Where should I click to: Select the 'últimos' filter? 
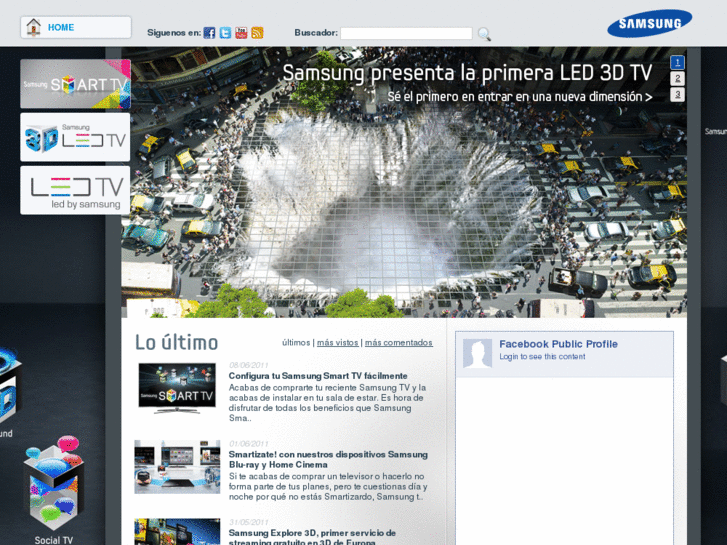[x=296, y=343]
